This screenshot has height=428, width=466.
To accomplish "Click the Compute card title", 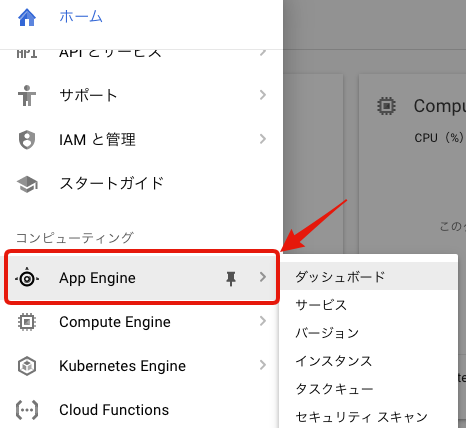I will [440, 106].
